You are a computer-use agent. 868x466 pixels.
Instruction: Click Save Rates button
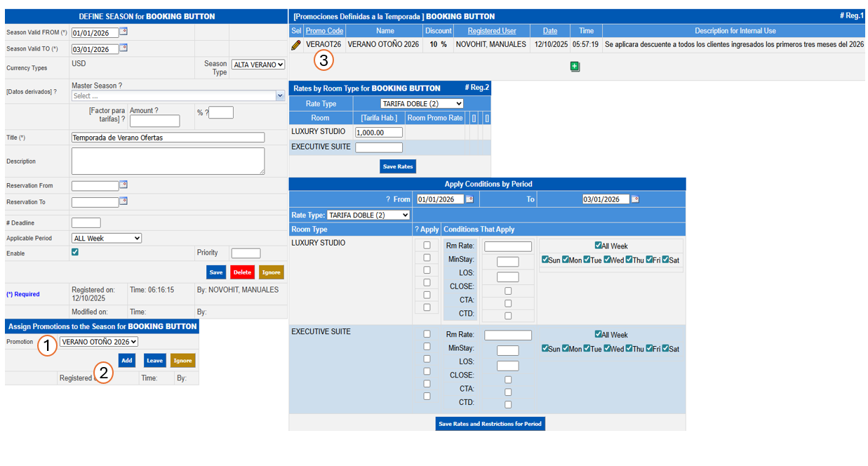click(x=398, y=166)
